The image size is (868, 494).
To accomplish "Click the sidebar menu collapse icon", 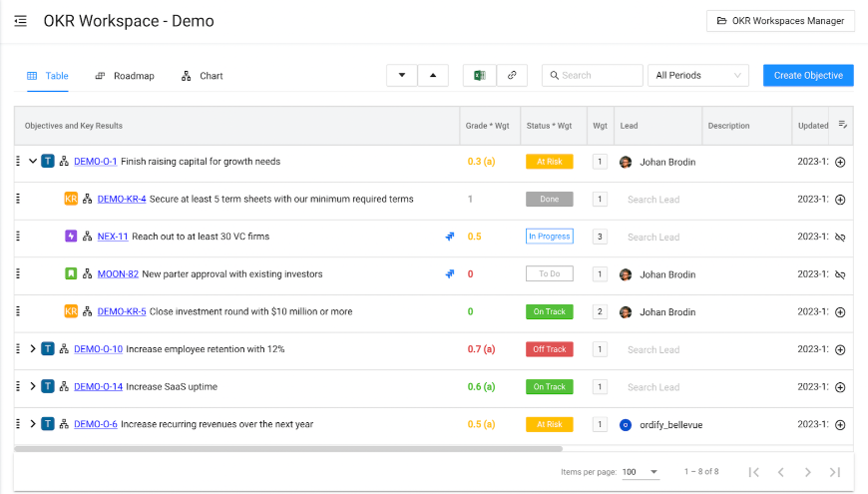I will (x=20, y=21).
